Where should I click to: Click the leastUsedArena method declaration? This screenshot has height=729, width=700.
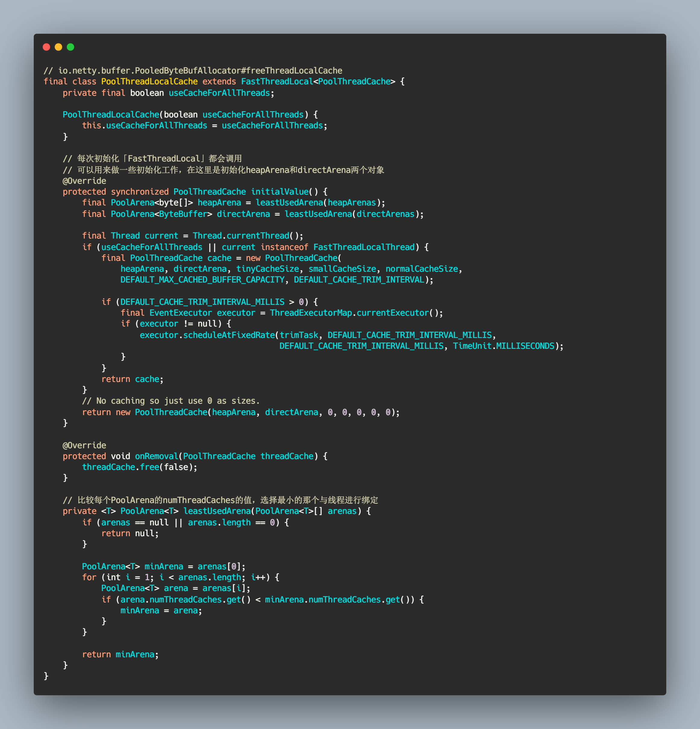point(217,511)
